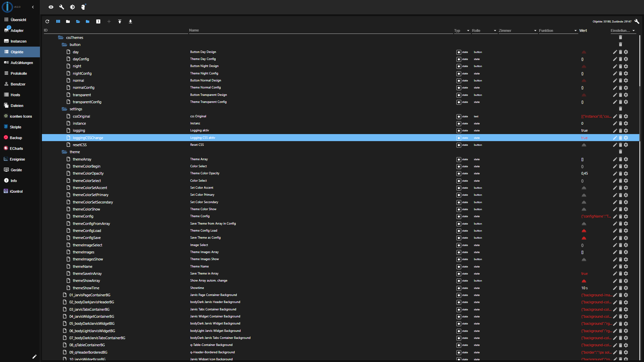Viewport: 644px width, 362px height.
Task: Expand all nodes with open folder icon
Action: [78, 21]
